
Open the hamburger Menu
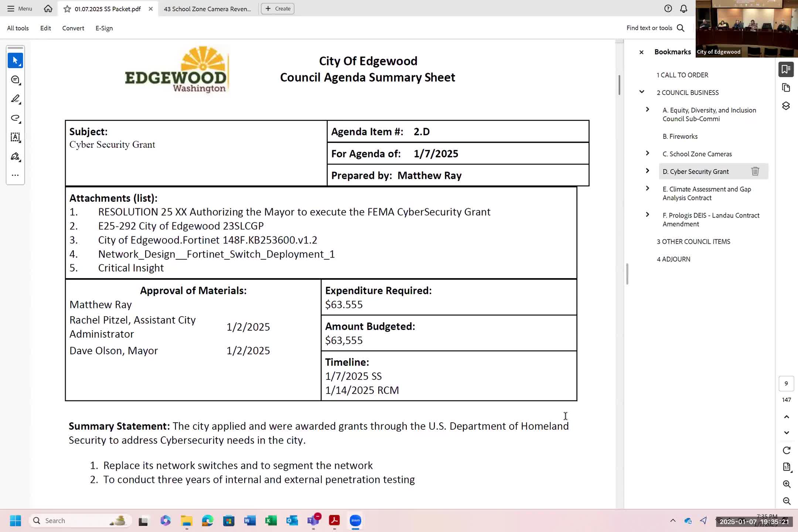click(19, 8)
